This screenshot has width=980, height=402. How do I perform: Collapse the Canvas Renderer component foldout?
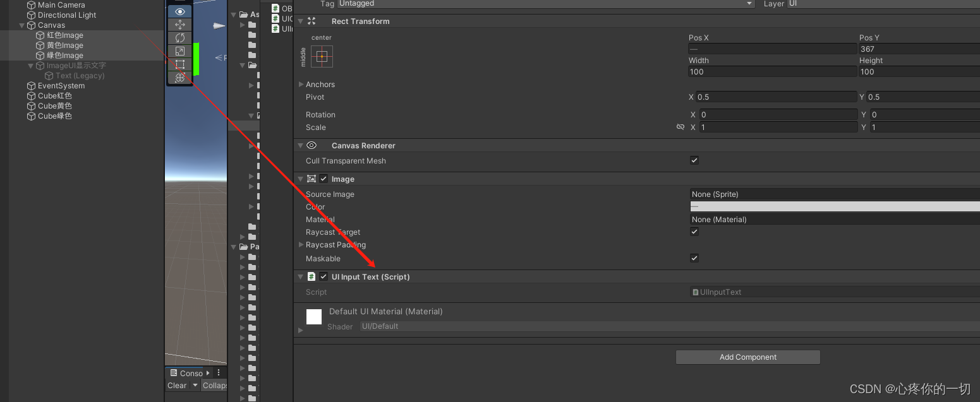coord(300,145)
